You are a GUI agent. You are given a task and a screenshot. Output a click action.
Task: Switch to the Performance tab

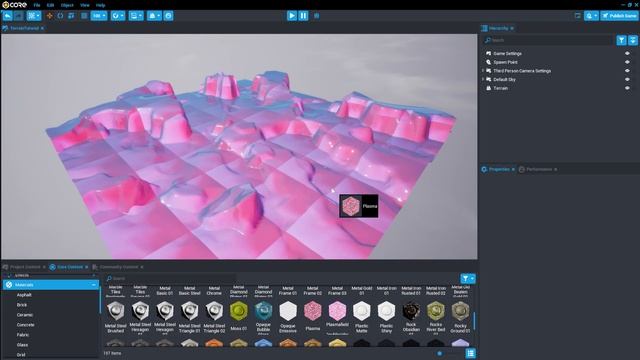[538, 169]
